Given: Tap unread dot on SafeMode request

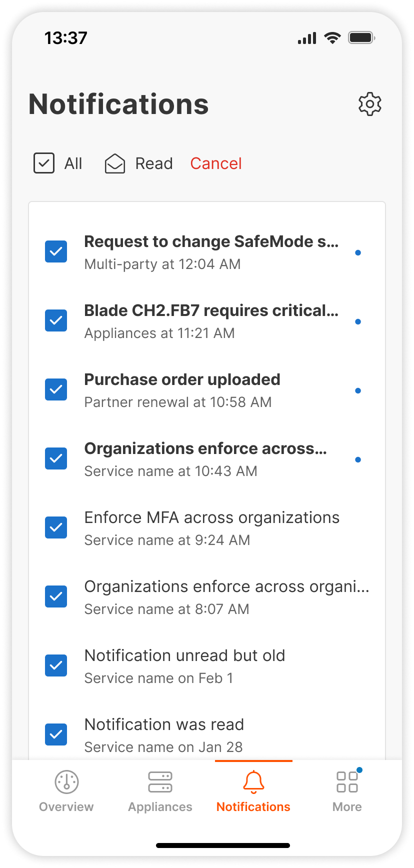Looking at the screenshot, I should [358, 253].
